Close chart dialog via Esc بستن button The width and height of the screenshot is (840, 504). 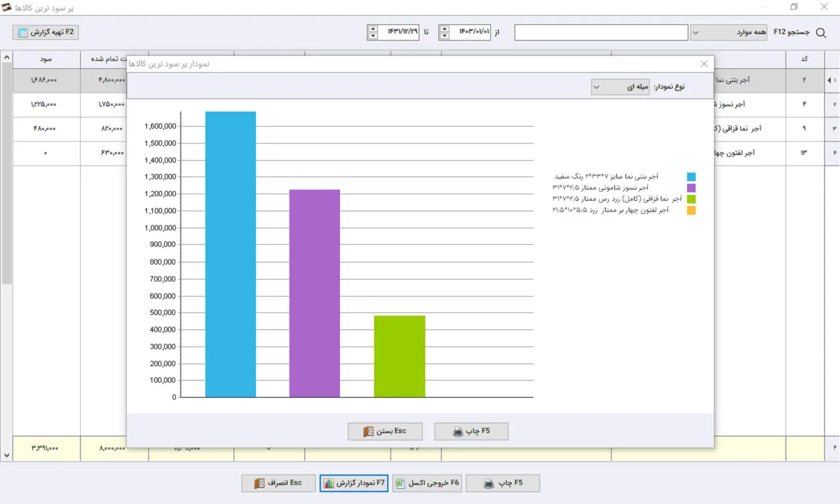pyautogui.click(x=385, y=432)
